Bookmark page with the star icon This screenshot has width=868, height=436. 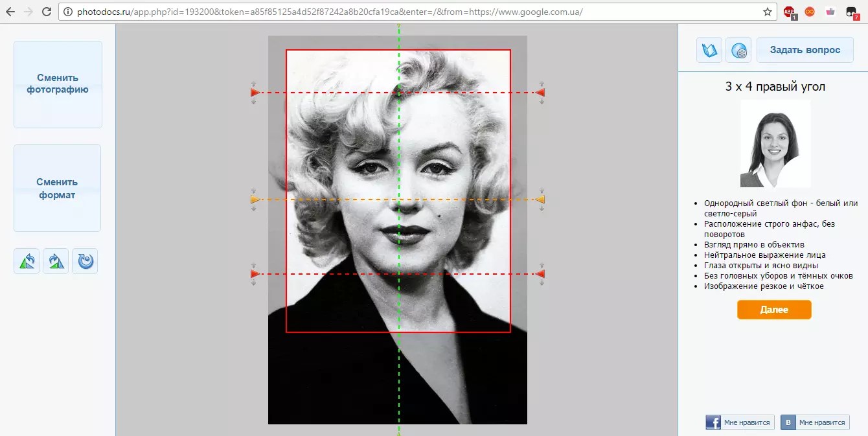click(x=768, y=12)
